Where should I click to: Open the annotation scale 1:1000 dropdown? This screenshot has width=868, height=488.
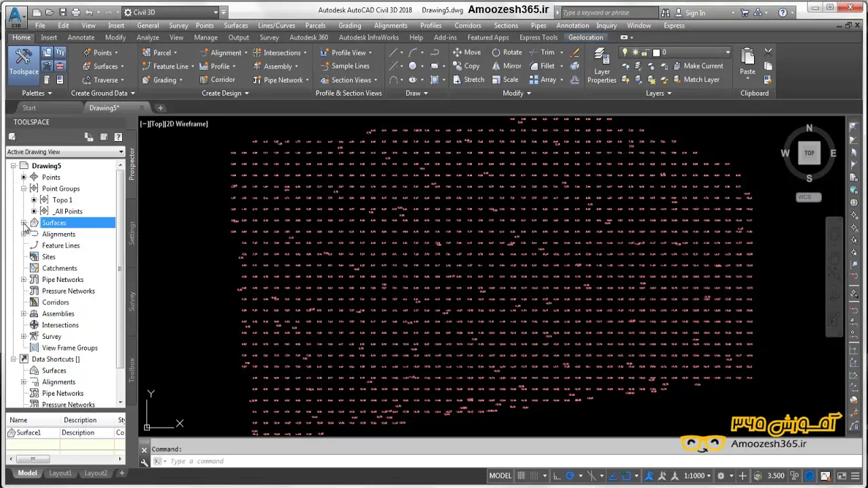pos(698,476)
